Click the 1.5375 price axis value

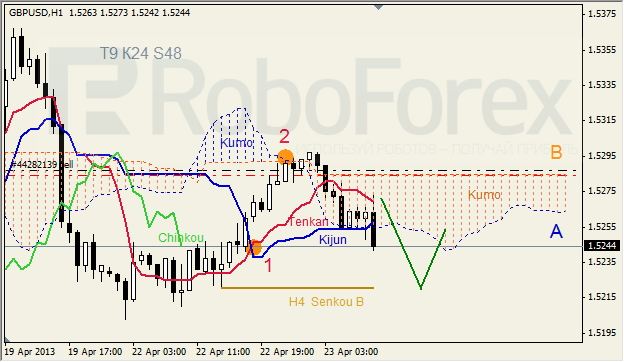click(x=602, y=14)
